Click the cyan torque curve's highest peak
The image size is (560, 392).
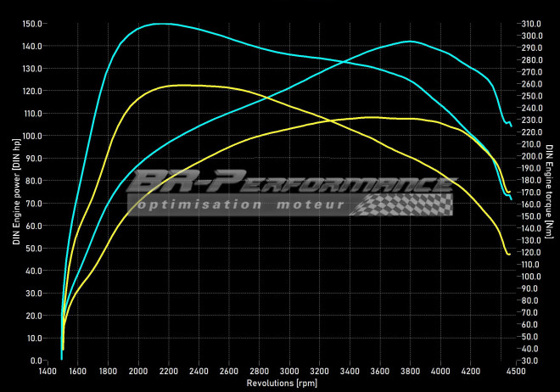[160, 24]
